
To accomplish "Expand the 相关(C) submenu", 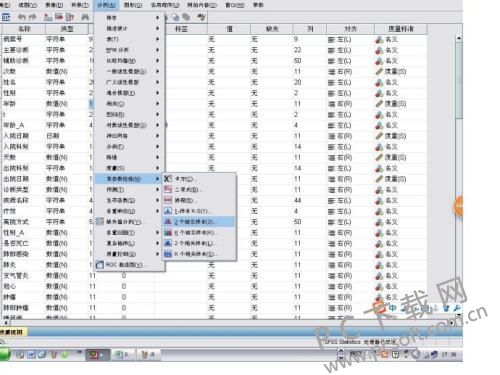I will [129, 104].
